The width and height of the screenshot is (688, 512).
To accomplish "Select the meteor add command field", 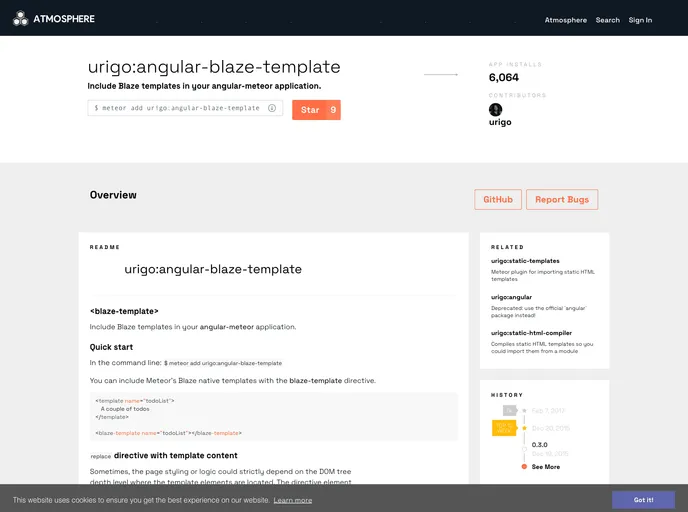I will tap(185, 108).
